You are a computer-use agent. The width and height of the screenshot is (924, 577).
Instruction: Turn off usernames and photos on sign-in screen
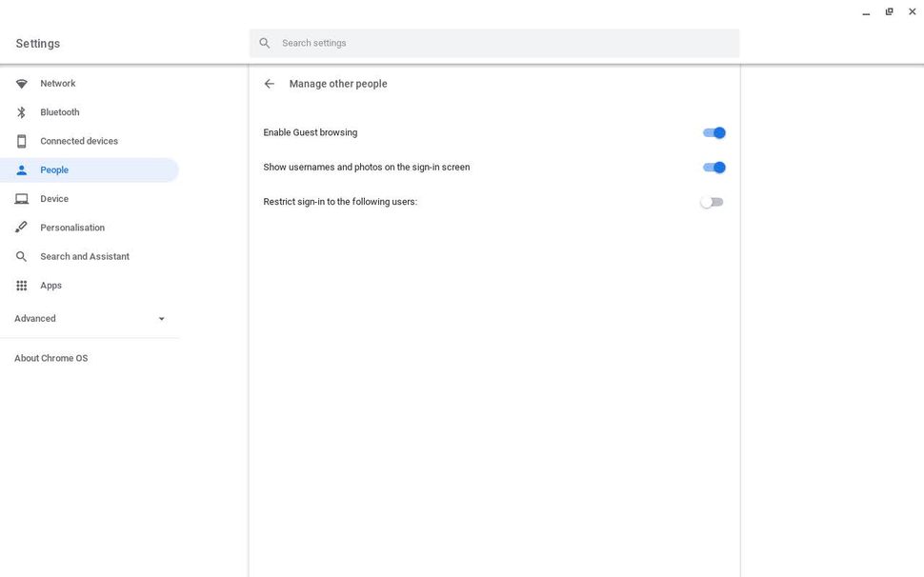coord(713,167)
